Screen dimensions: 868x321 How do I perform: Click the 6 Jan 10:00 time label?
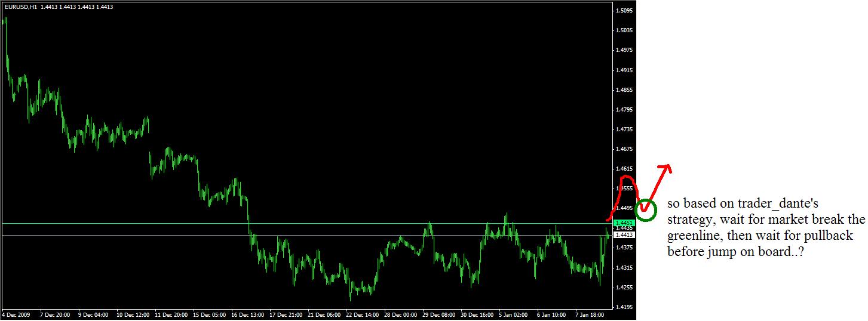coord(552,314)
